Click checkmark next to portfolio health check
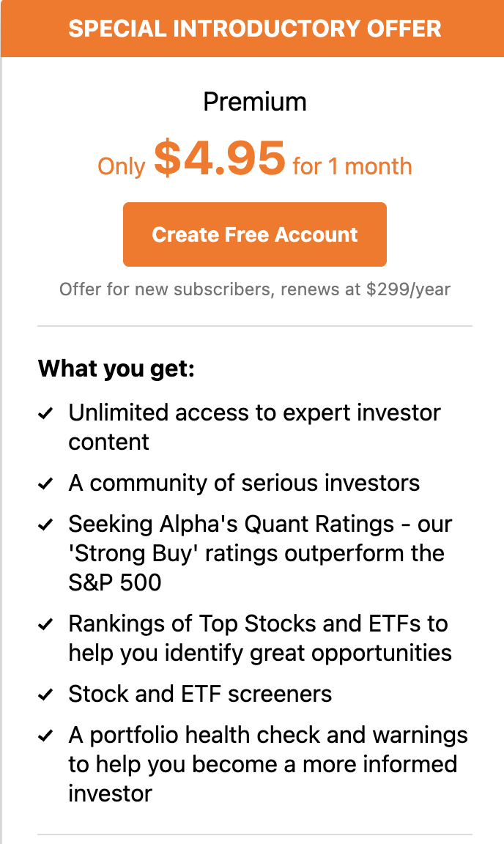 point(45,736)
